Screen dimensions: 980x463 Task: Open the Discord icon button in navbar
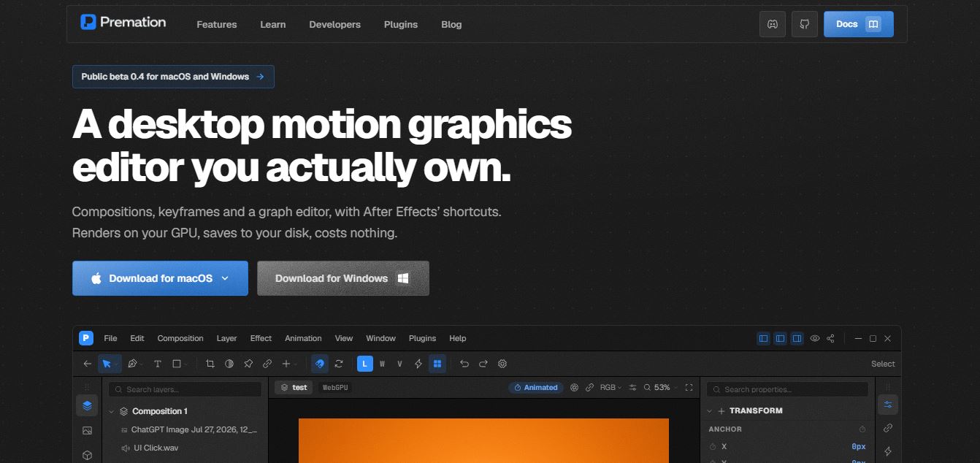coord(772,24)
